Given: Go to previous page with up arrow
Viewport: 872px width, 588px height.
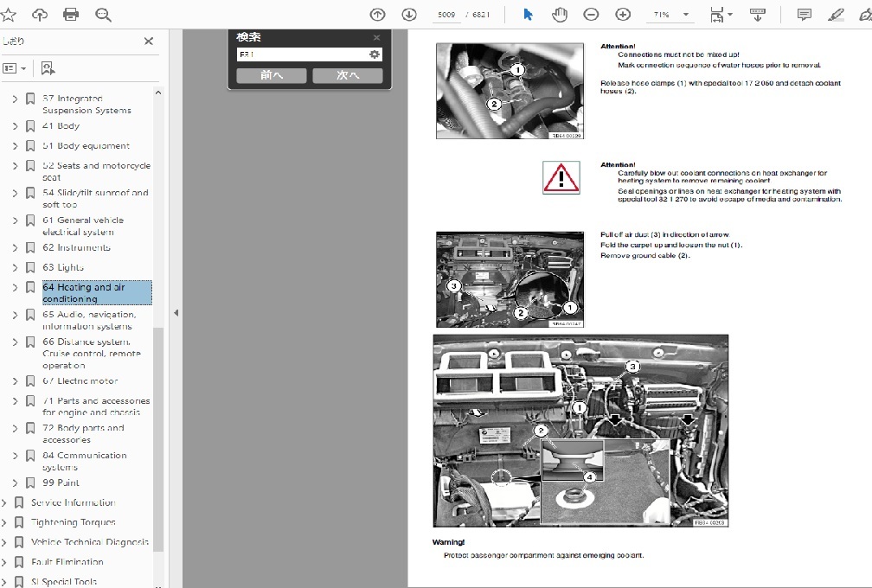Looking at the screenshot, I should 377,15.
